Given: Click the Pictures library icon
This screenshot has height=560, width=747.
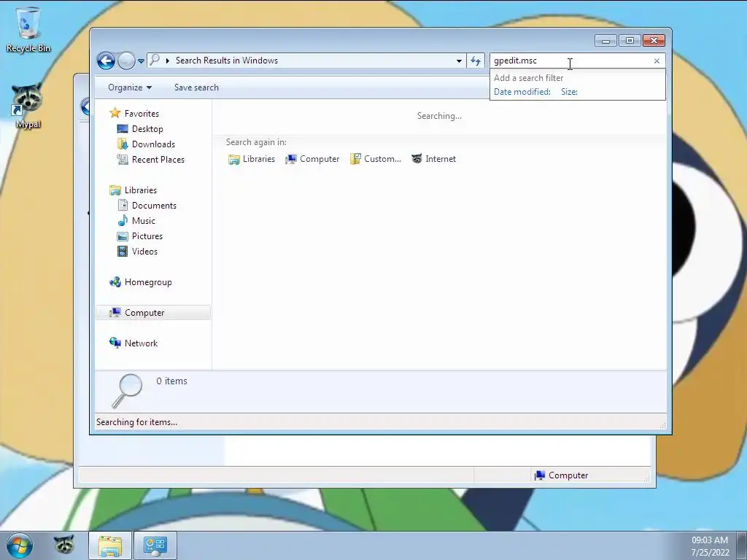Looking at the screenshot, I should (123, 236).
